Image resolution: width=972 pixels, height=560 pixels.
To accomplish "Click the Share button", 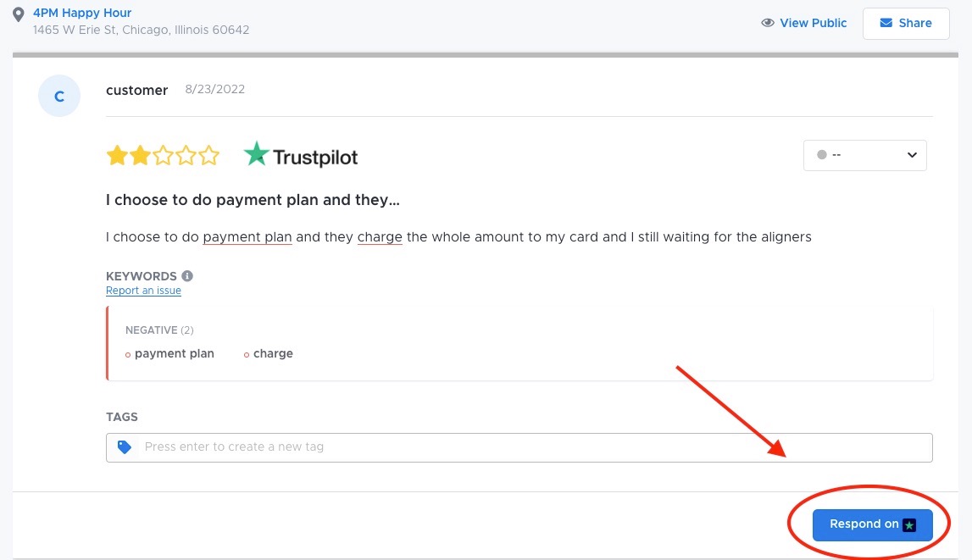I will [x=906, y=24].
